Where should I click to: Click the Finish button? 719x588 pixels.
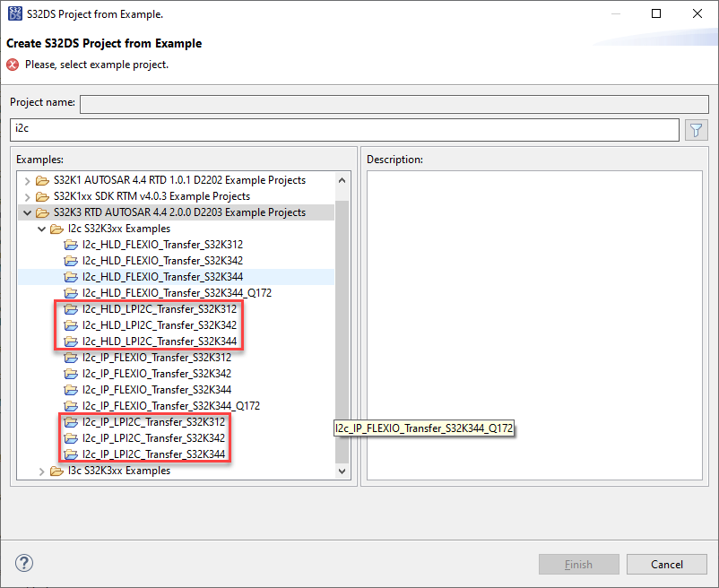pos(578,564)
